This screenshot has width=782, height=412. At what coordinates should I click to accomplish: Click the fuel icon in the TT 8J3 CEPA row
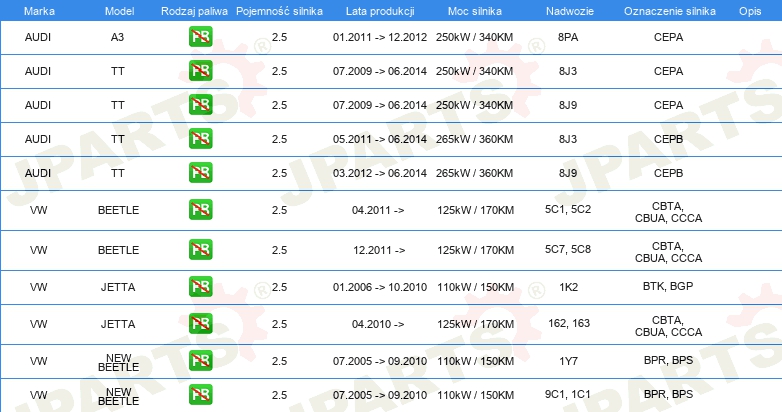point(200,71)
